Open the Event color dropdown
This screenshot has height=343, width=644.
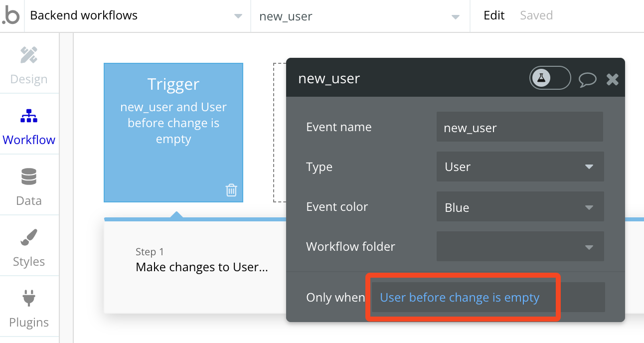point(520,207)
